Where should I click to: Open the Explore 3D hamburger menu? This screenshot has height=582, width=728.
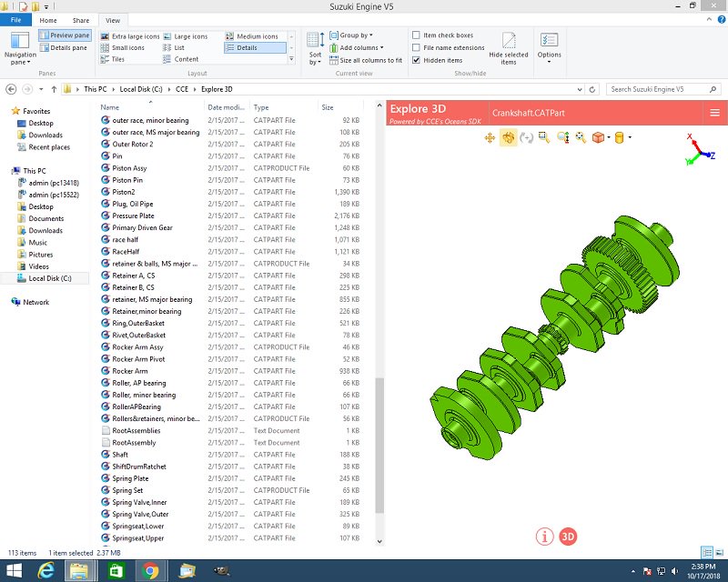click(x=714, y=113)
